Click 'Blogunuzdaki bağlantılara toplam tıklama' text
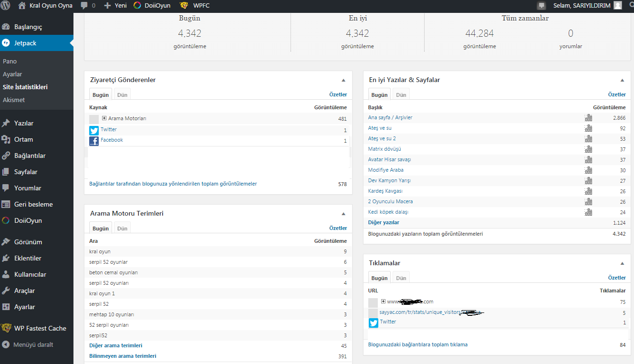 click(418, 344)
